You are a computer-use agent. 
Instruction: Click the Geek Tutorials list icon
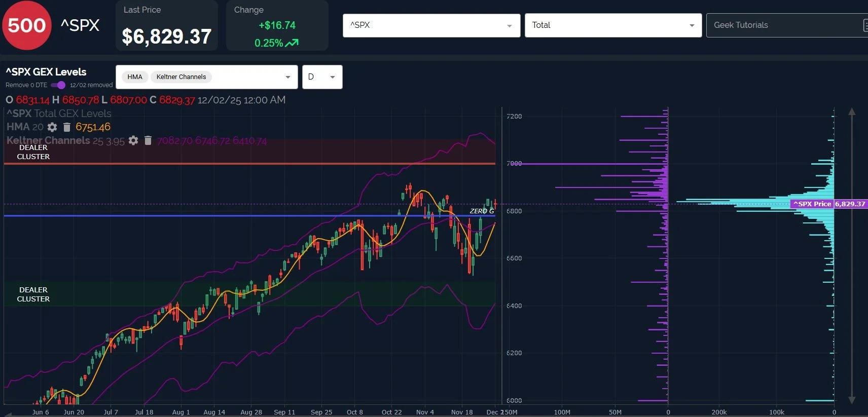[x=865, y=25]
